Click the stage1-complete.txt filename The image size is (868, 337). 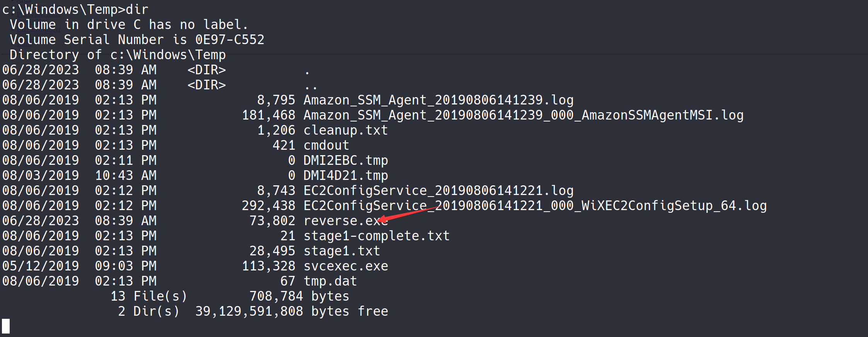pos(376,236)
